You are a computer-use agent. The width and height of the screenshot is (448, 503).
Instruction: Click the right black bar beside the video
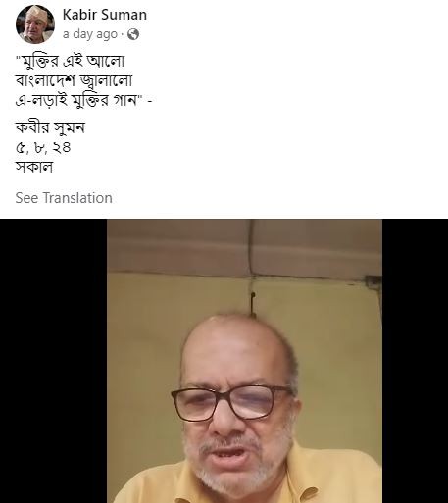click(x=415, y=361)
